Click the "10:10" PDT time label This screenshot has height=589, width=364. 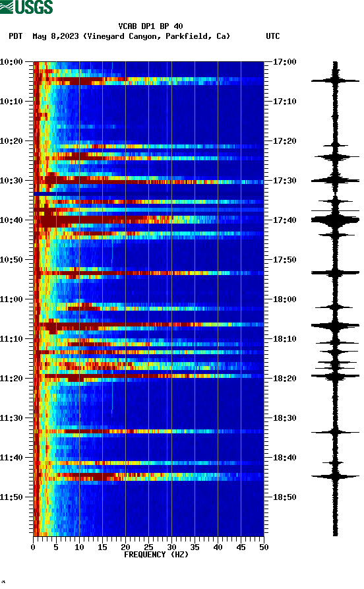[11, 102]
